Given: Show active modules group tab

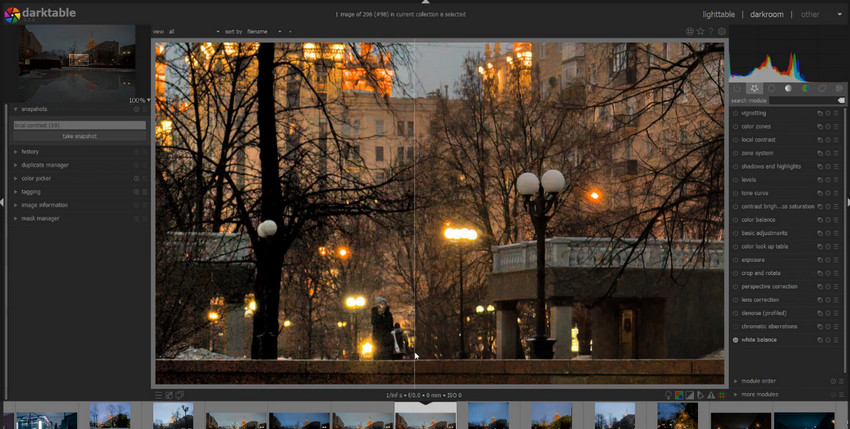Looking at the screenshot, I should tap(737, 88).
